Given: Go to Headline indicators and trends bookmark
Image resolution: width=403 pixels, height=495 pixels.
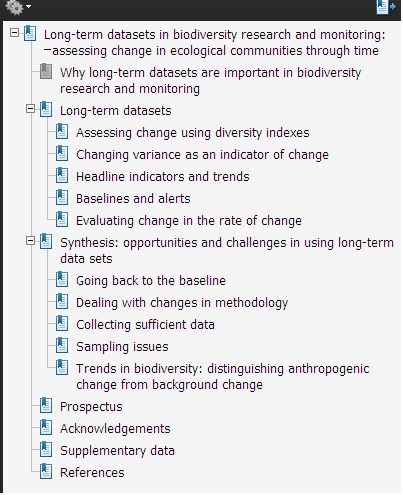Looking at the screenshot, I should (163, 177).
